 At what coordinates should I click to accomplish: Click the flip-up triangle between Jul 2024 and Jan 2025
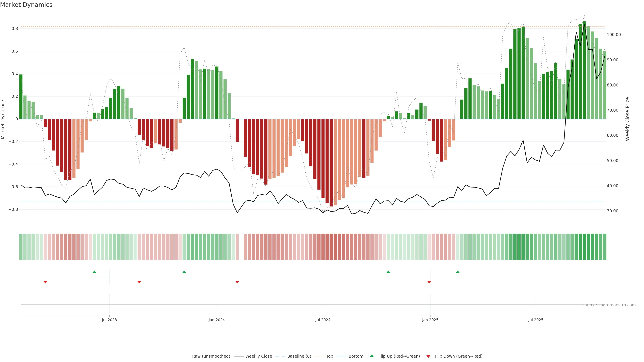click(x=388, y=272)
